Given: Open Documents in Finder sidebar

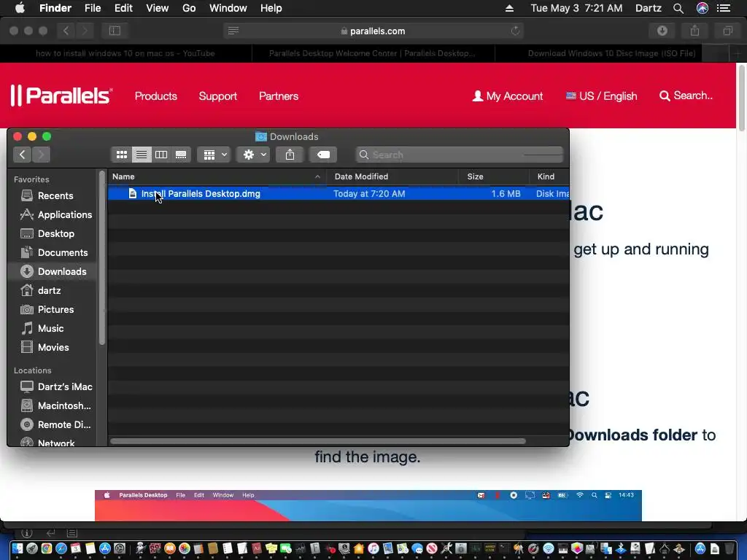Looking at the screenshot, I should pos(53,253).
